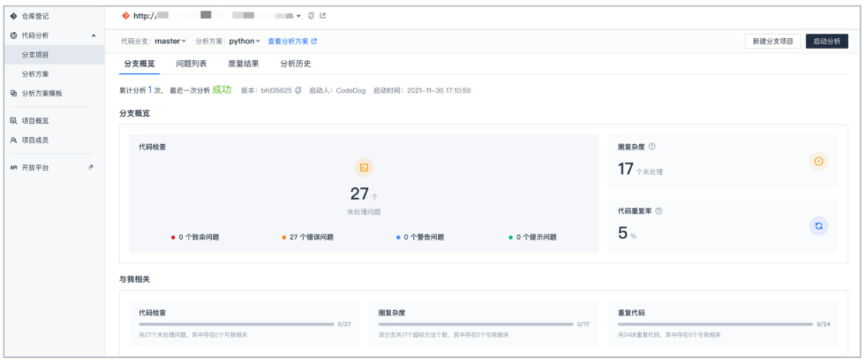Open 仓库登记 in the sidebar
Screen dimensions: 868x362
pyautogui.click(x=35, y=16)
